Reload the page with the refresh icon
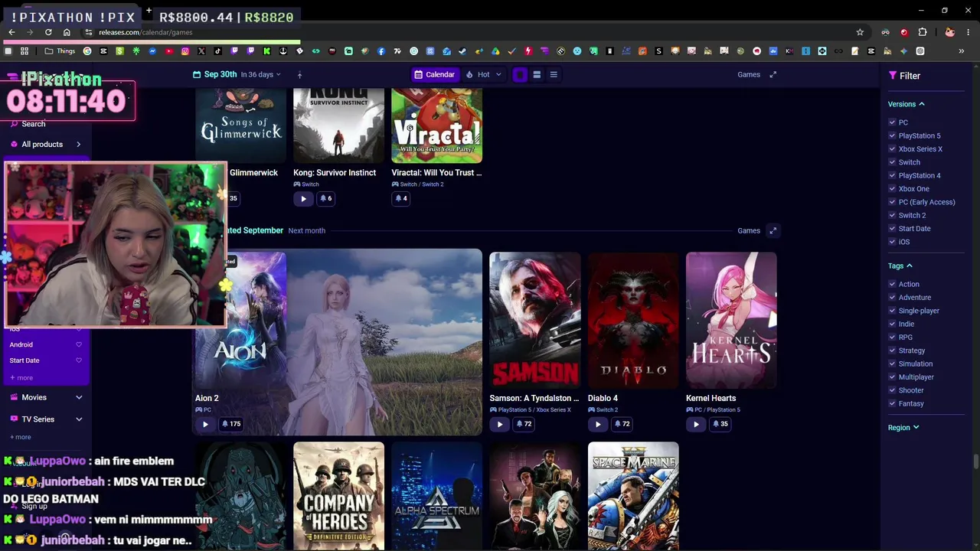Image resolution: width=980 pixels, height=551 pixels. [48, 32]
